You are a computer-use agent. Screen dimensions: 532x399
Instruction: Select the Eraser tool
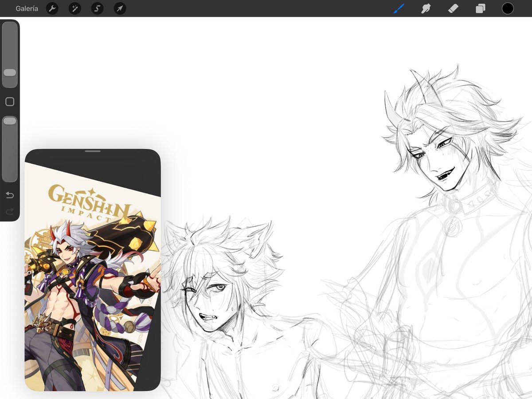coord(453,8)
